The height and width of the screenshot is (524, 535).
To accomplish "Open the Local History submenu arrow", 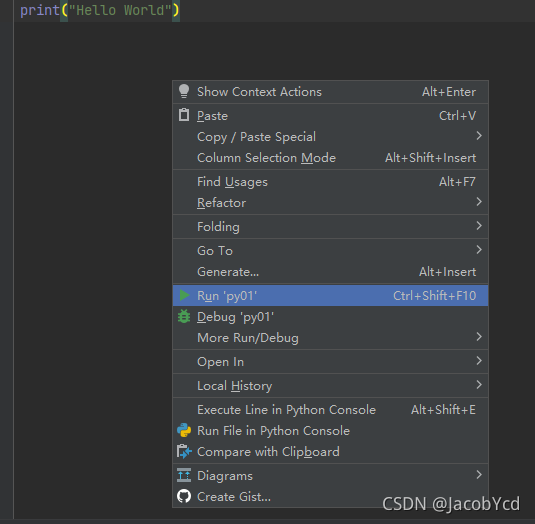I will coord(479,385).
